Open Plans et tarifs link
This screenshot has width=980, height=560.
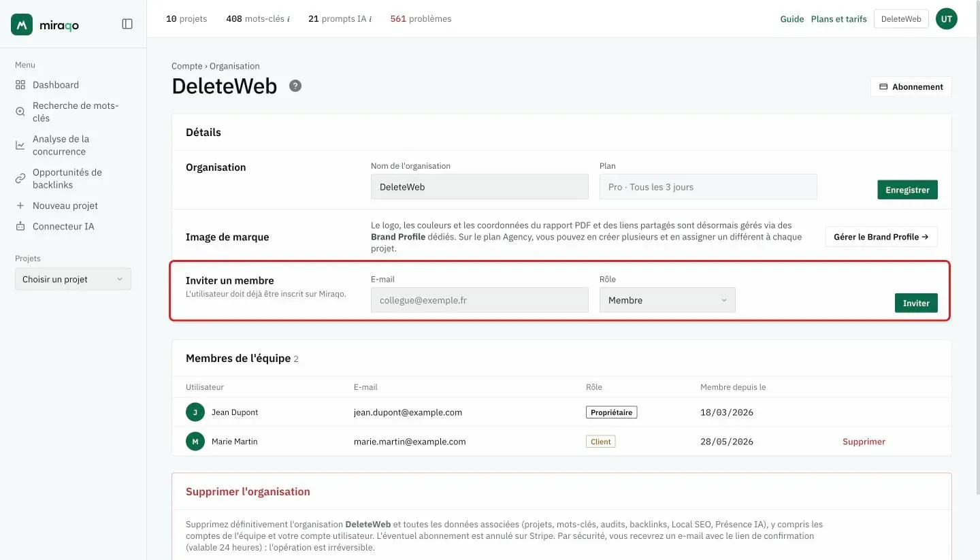pos(839,19)
